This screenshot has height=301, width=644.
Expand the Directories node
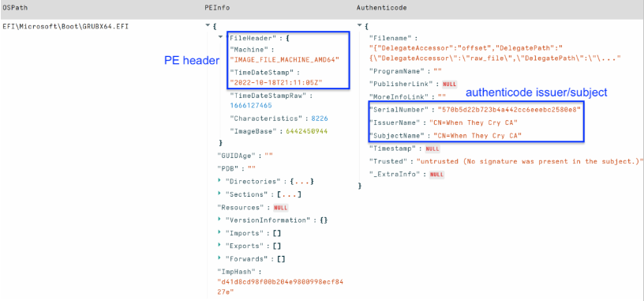click(x=220, y=181)
